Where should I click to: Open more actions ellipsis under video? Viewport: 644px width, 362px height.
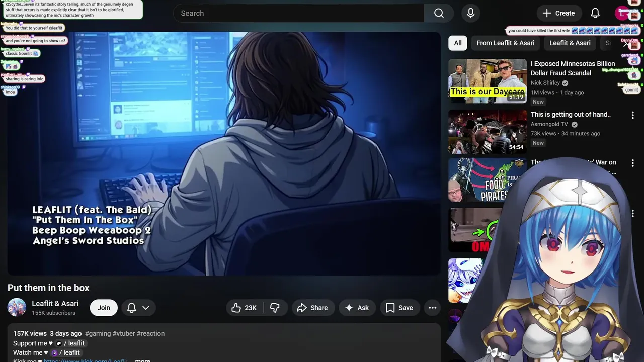tap(432, 308)
